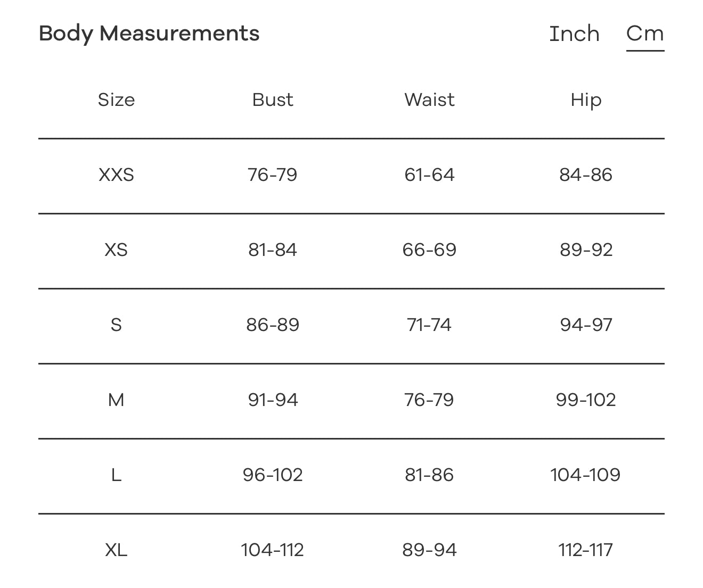The width and height of the screenshot is (703, 588).
Task: Switch units to Inch
Action: [574, 34]
